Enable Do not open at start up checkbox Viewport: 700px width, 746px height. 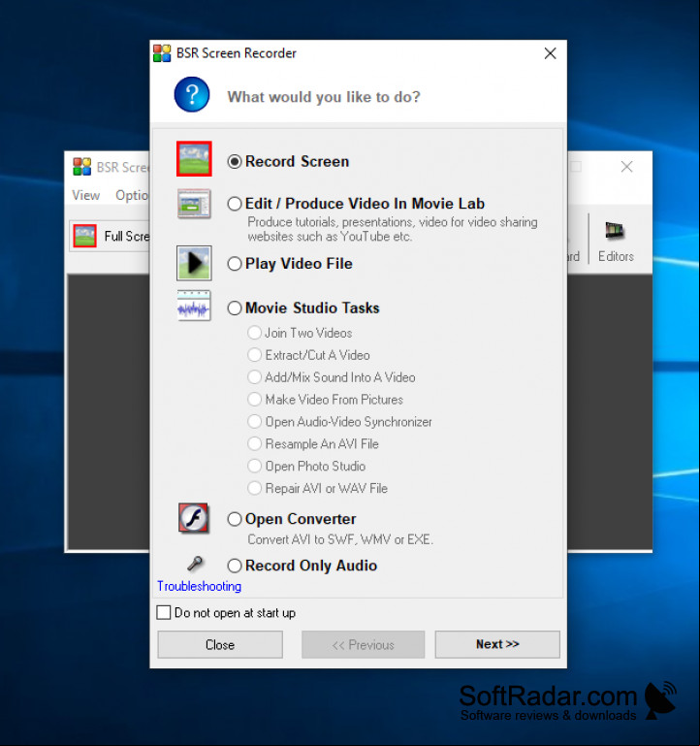164,612
